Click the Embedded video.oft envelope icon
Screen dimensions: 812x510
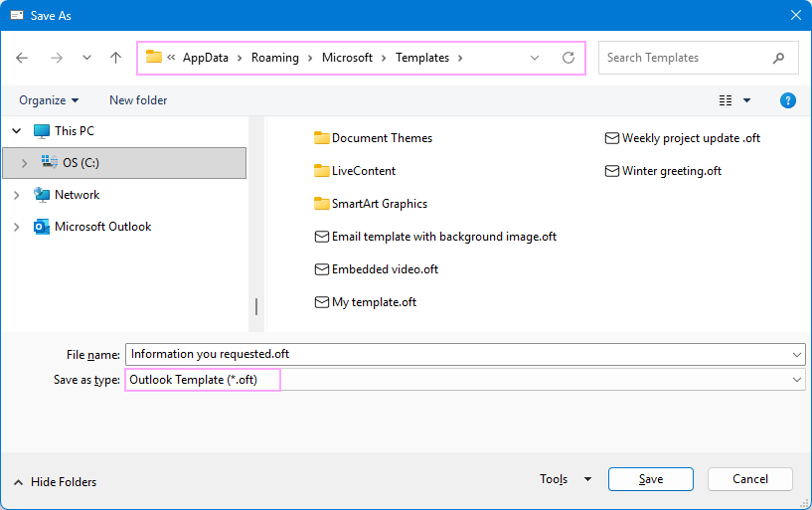tap(322, 269)
